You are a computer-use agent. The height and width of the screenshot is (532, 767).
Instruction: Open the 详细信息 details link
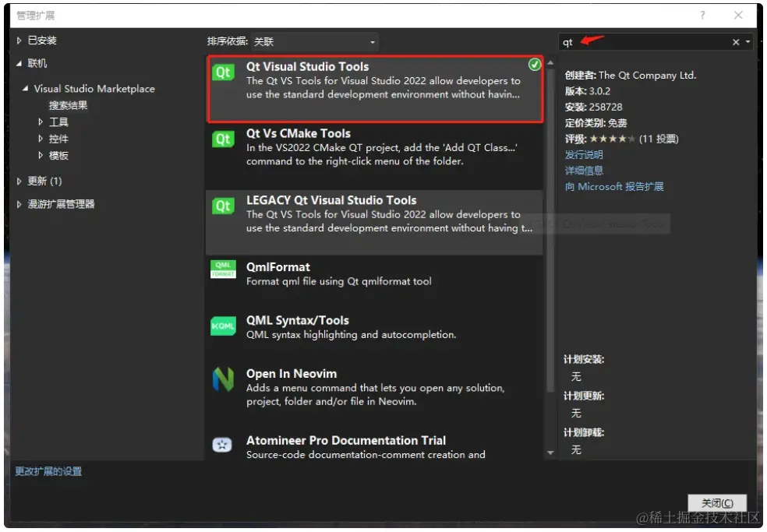(x=584, y=171)
